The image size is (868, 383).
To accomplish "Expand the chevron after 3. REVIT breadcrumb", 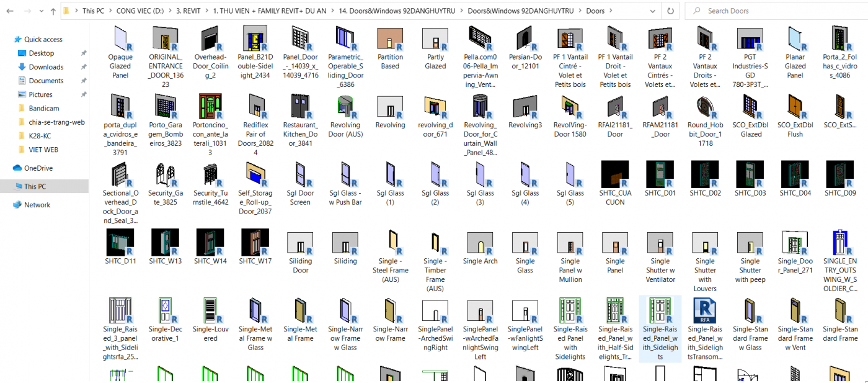I will tap(206, 11).
